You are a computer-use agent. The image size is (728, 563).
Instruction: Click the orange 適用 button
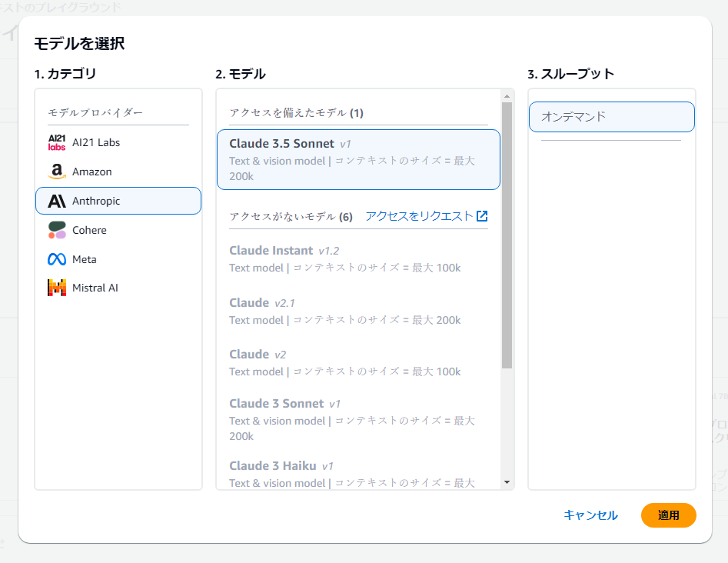pos(669,515)
